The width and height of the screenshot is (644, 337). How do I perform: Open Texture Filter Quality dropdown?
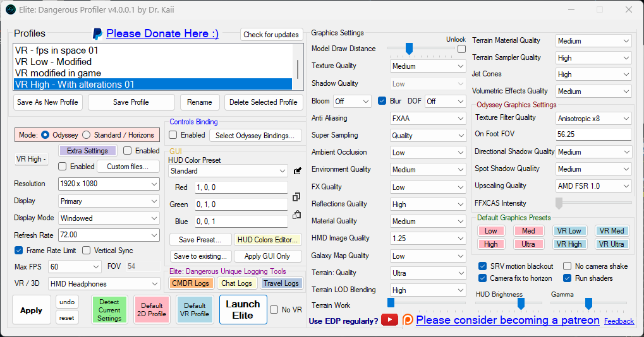(x=593, y=119)
